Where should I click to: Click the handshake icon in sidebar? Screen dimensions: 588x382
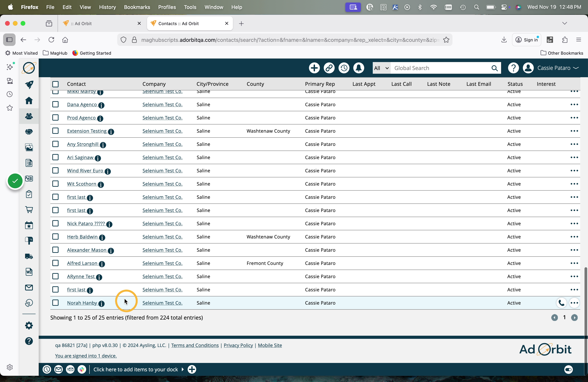[29, 132]
